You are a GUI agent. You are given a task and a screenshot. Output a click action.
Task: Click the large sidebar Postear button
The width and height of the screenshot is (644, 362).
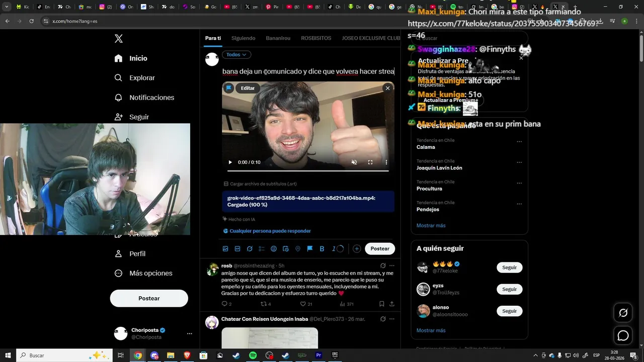click(149, 298)
